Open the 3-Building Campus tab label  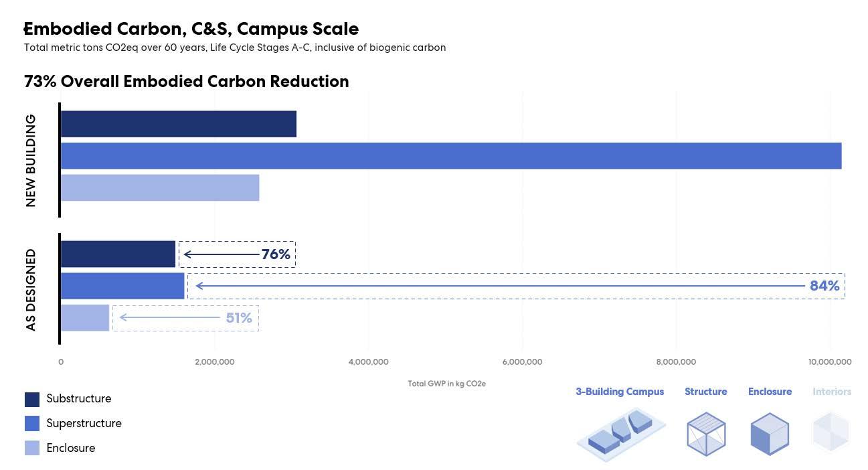(620, 392)
